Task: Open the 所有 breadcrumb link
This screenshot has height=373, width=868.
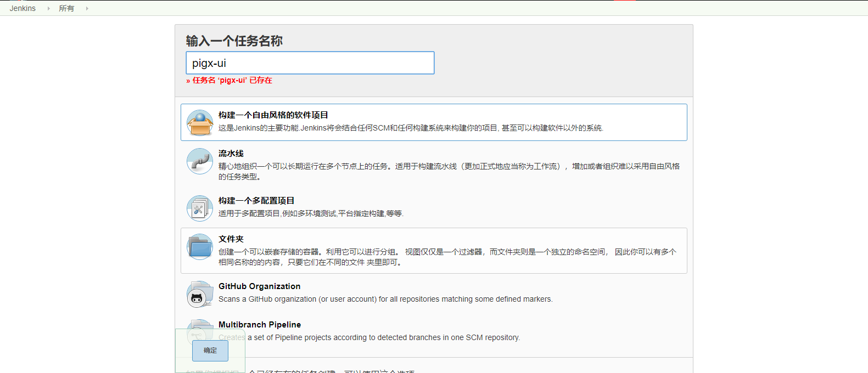Action: click(66, 8)
